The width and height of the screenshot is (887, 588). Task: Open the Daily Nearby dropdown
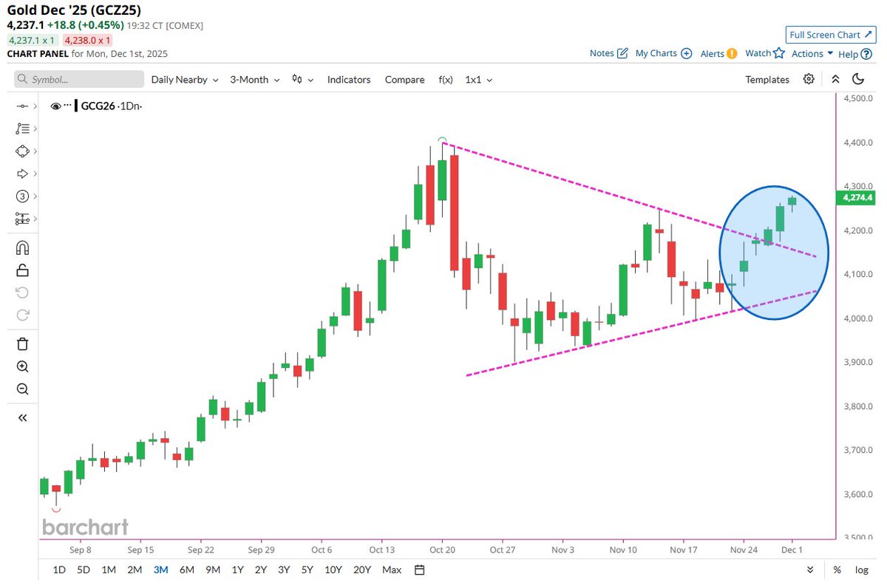[185, 79]
